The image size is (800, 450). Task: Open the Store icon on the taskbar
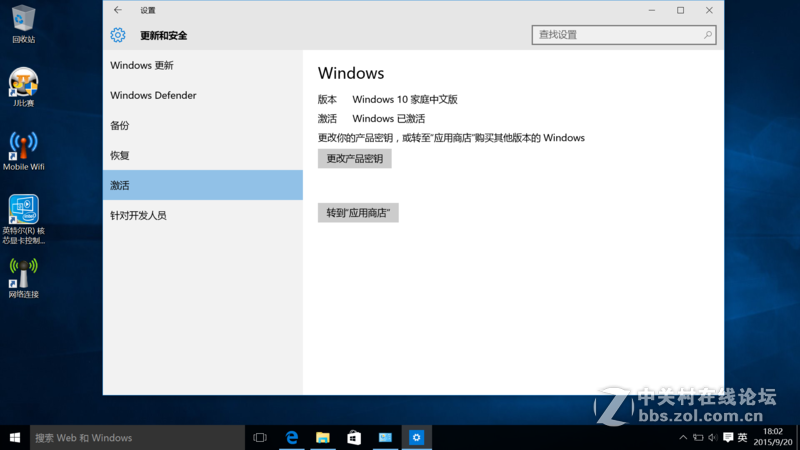coord(354,438)
